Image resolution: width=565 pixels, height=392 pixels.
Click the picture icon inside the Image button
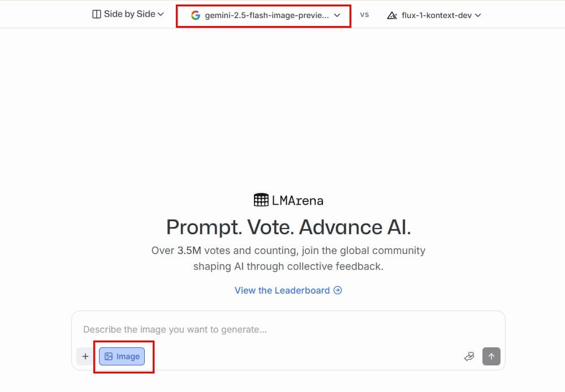tap(109, 356)
